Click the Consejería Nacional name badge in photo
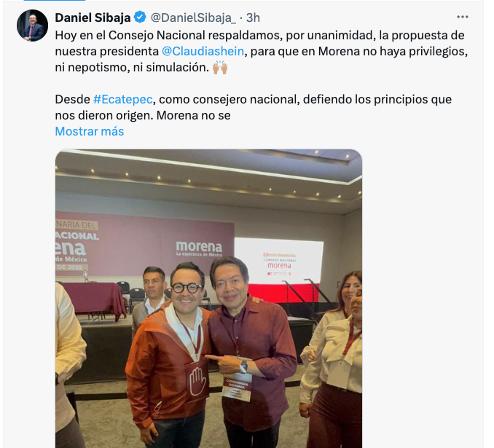The image size is (494, 448). [236, 386]
